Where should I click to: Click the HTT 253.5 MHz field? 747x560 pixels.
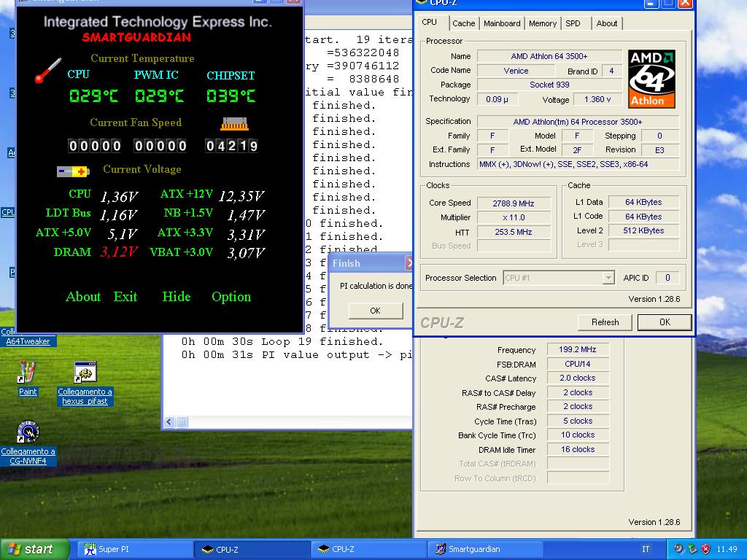coord(514,232)
